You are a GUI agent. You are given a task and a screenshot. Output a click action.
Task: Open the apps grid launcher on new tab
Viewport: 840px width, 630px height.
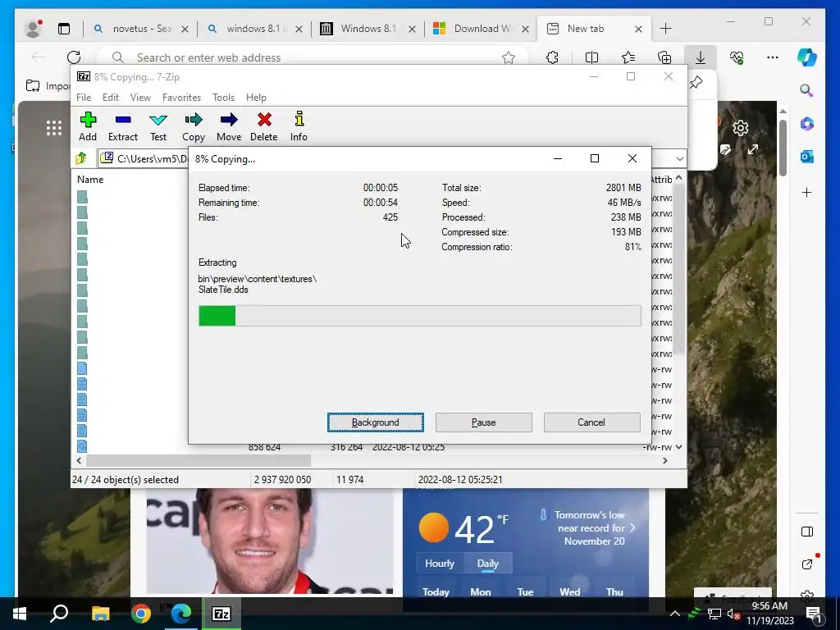tap(53, 127)
